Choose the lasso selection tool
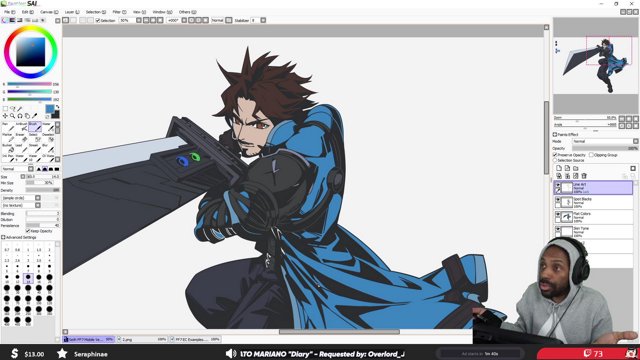Image resolution: width=640 pixels, height=360 pixels. click(13, 109)
